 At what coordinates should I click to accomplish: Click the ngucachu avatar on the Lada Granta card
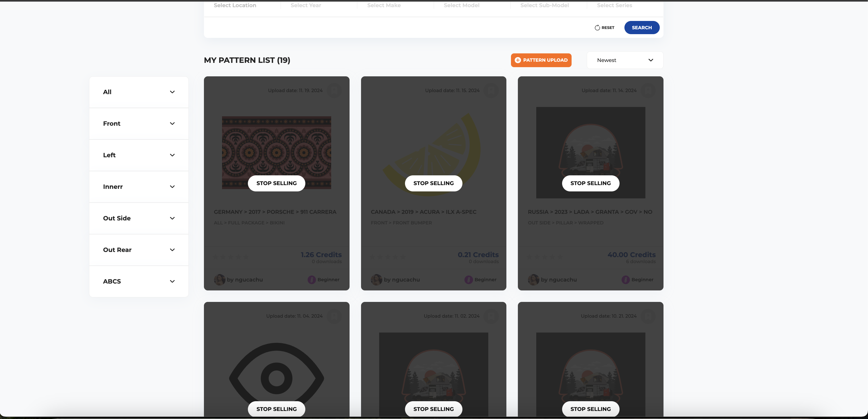click(x=533, y=280)
